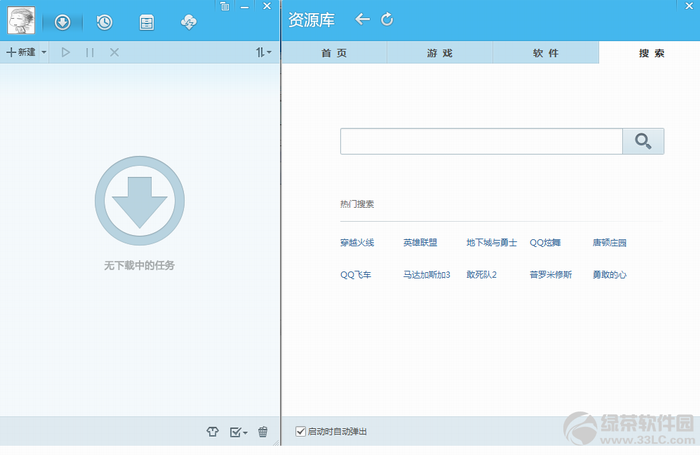This screenshot has height=455, width=700.
Task: Pause selected task with pause icon
Action: point(90,53)
